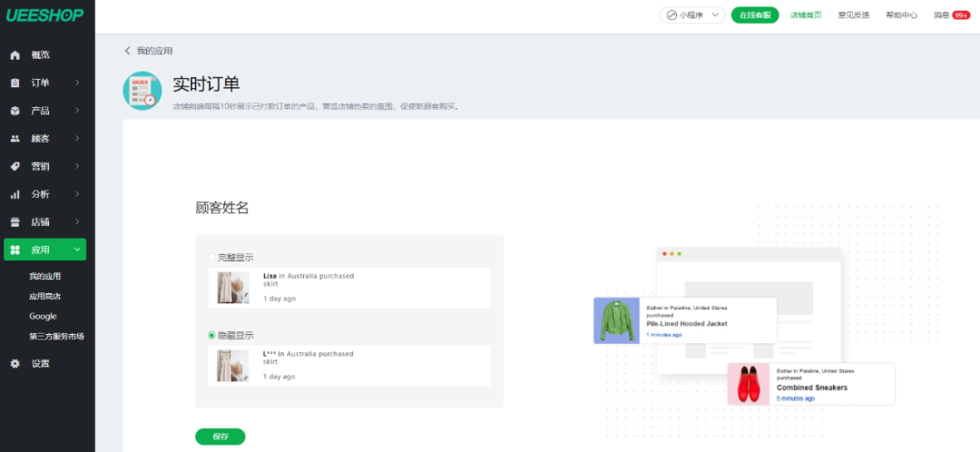Image resolution: width=980 pixels, height=452 pixels.
Task: Click the 实时订单 page title
Action: (x=206, y=85)
